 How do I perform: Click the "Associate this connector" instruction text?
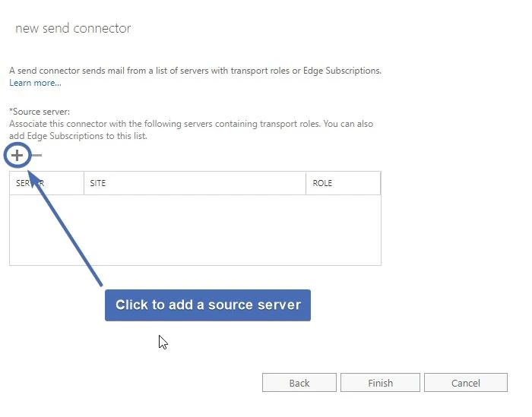tap(191, 124)
